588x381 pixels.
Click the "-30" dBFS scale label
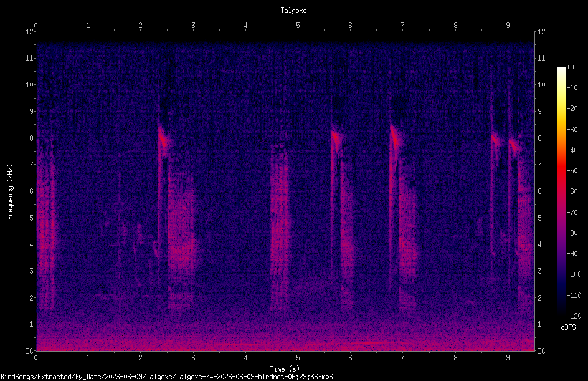[572, 130]
